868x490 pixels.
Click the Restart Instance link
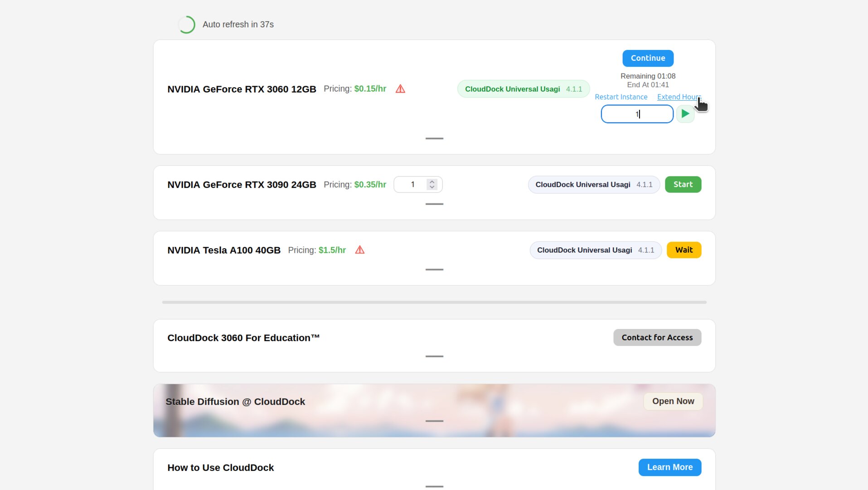pos(621,97)
